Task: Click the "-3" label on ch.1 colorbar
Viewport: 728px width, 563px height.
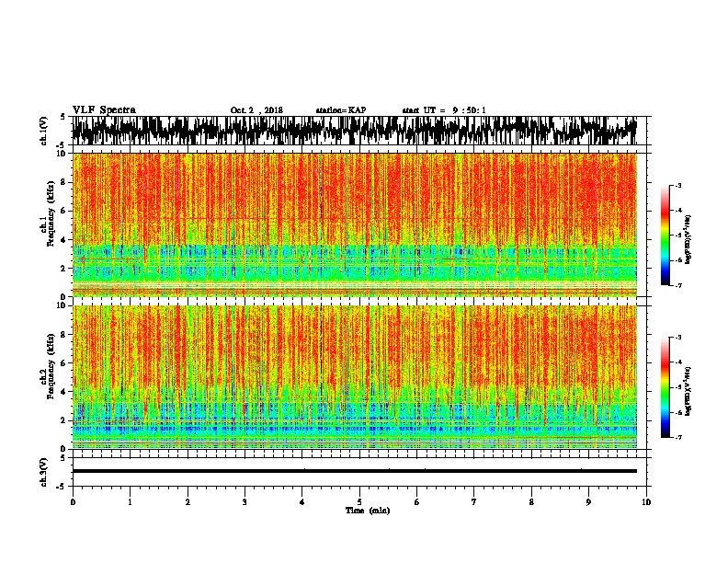Action: (x=677, y=185)
